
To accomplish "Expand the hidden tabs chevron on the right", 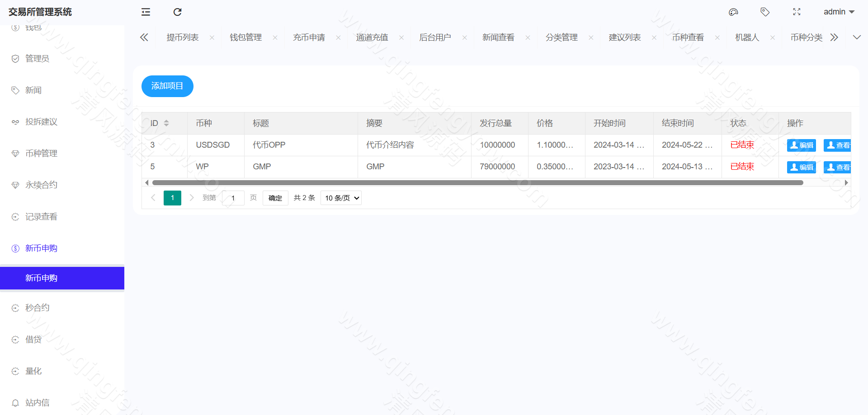I will click(x=857, y=37).
